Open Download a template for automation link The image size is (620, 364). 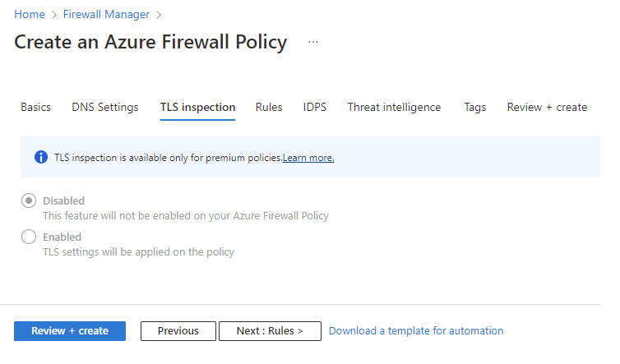pyautogui.click(x=416, y=330)
